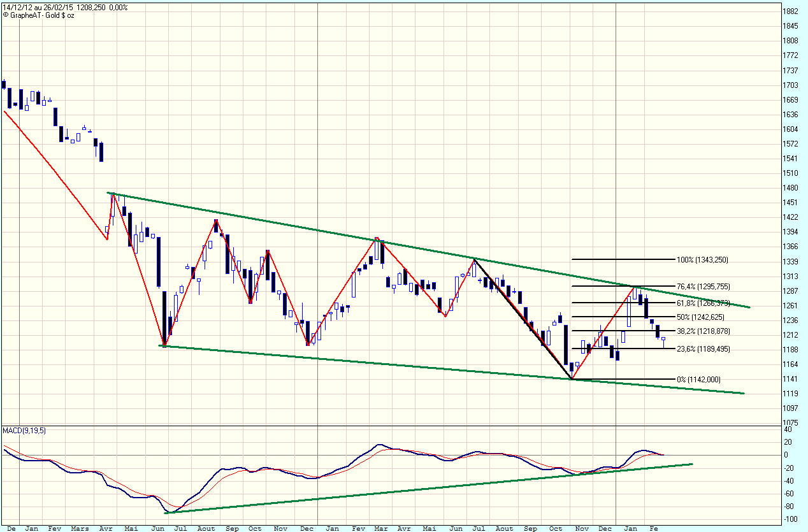Click the '© GrapheAT - Gold $ oz' title
The height and width of the screenshot is (532, 808).
[x=40, y=15]
